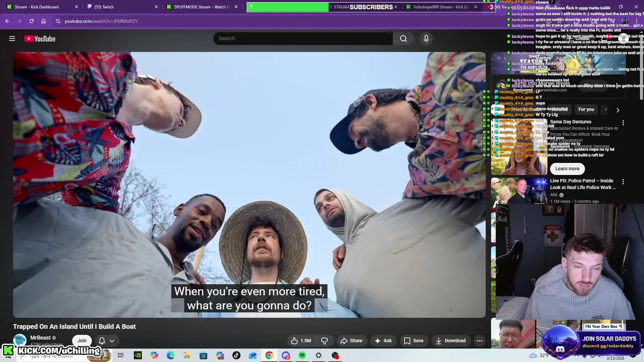Screen dimensions: 644x362
Task: Click the browser back arrow
Action: pos(7,21)
